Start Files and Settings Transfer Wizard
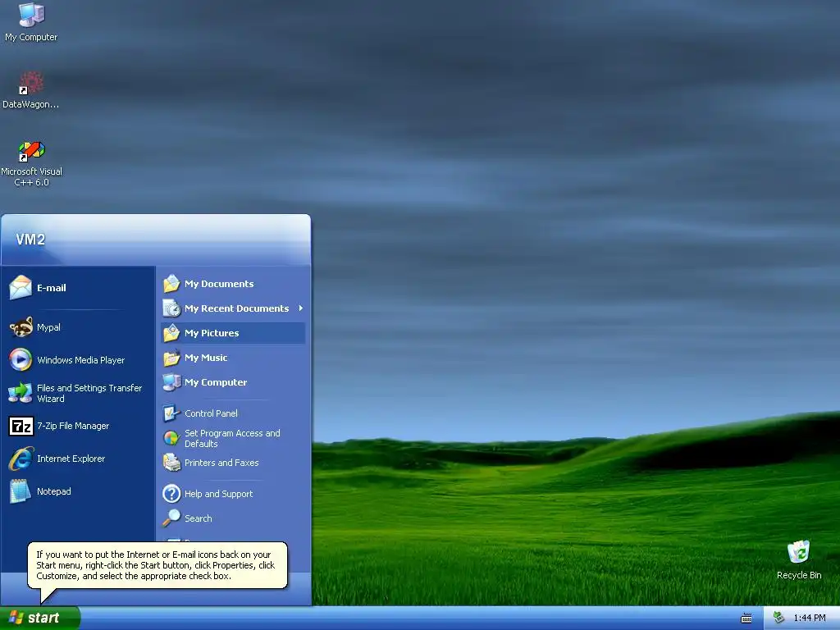This screenshot has width=840, height=630. point(78,393)
